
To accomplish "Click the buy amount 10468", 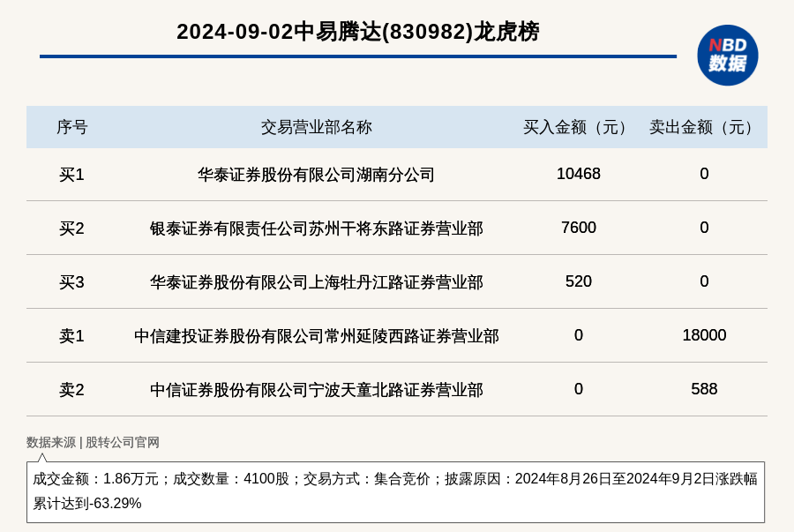I will coord(578,174).
